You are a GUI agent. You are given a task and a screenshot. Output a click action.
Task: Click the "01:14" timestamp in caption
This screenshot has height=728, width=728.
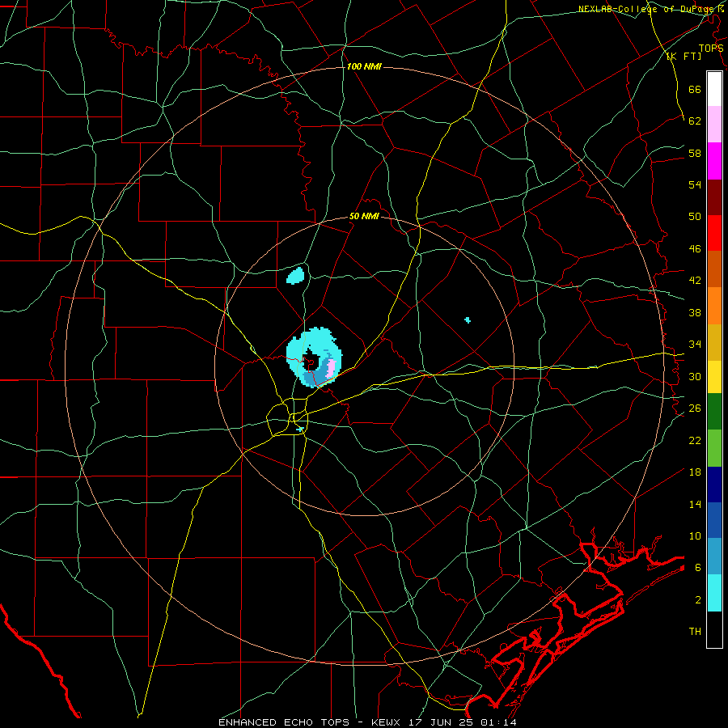point(497,722)
